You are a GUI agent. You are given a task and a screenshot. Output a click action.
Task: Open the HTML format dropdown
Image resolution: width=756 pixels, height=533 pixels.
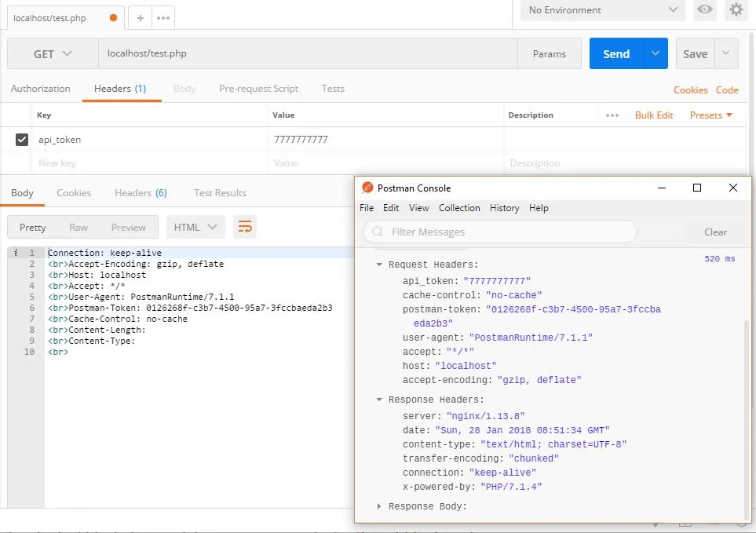(195, 227)
